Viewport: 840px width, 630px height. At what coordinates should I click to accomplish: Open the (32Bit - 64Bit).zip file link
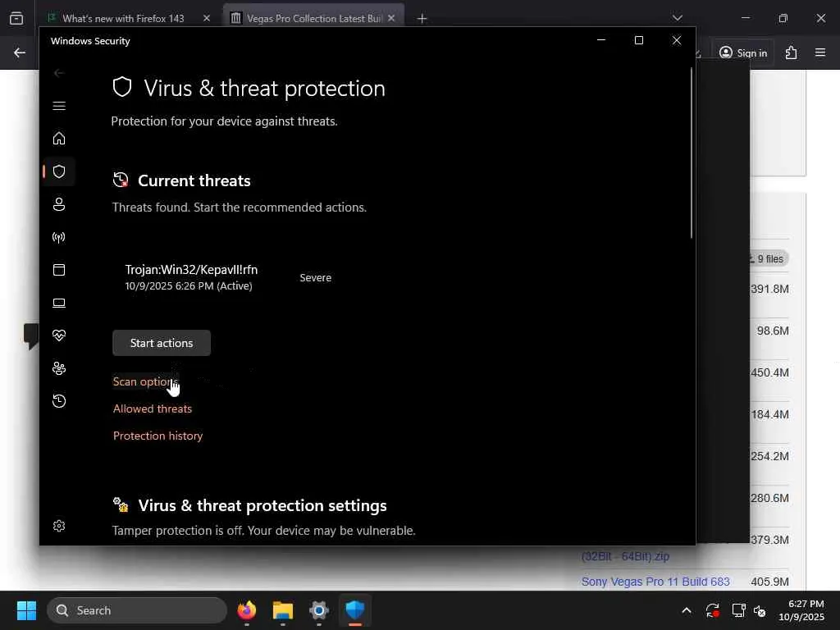pyautogui.click(x=625, y=556)
